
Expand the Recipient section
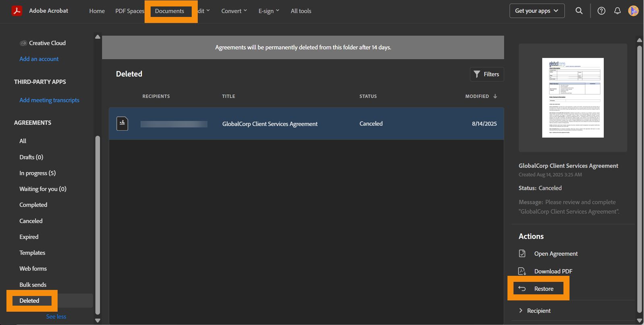534,310
